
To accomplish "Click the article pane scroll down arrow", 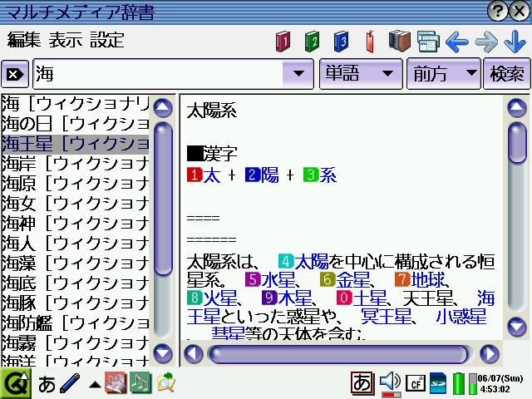I will (x=517, y=327).
